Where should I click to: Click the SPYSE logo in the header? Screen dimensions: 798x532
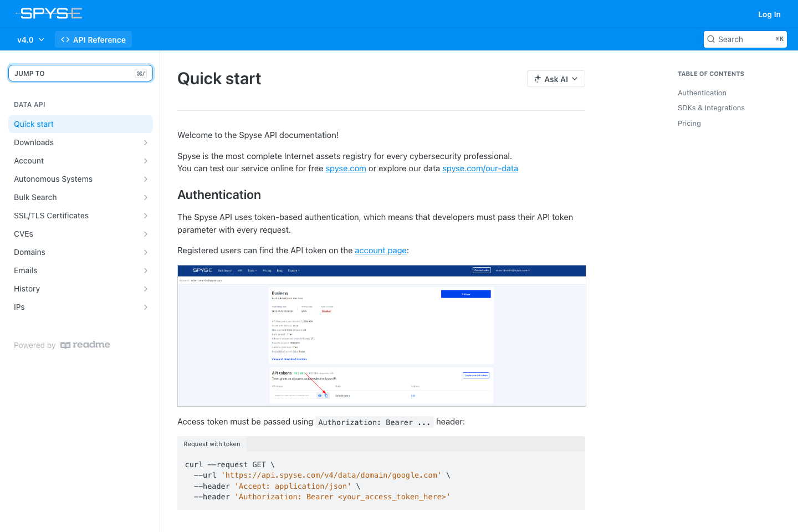click(50, 13)
